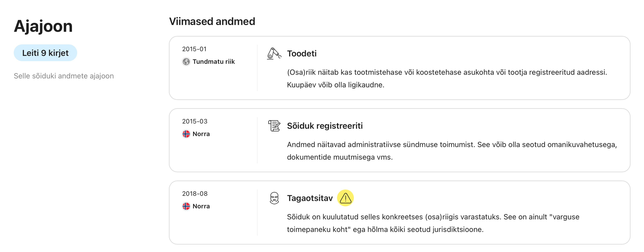The width and height of the screenshot is (644, 252).
Task: Click the 'Viimased andmed' section heading
Action: tap(212, 21)
